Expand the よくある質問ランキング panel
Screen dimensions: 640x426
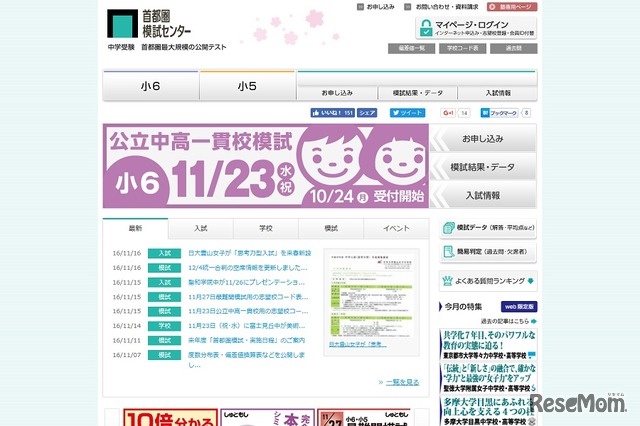(x=488, y=281)
